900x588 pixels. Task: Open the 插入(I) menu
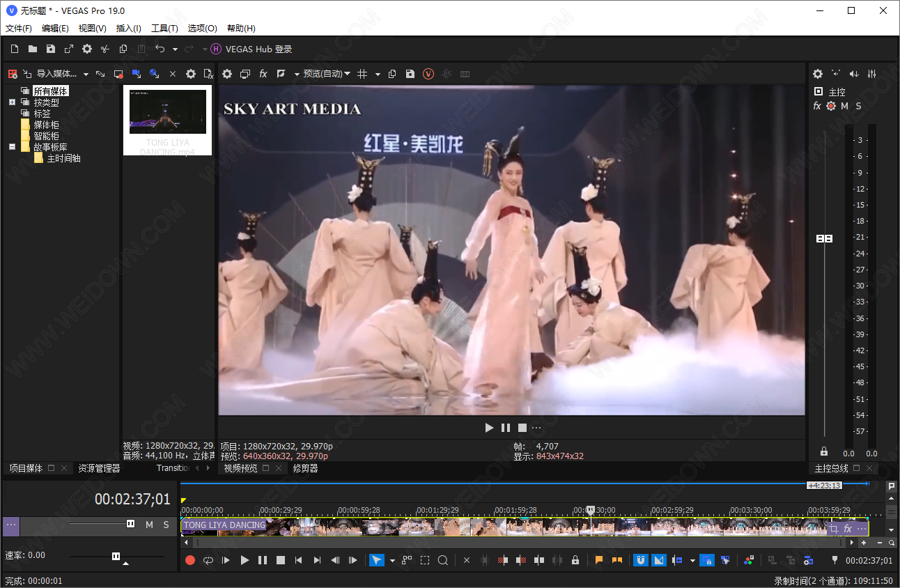click(x=128, y=29)
